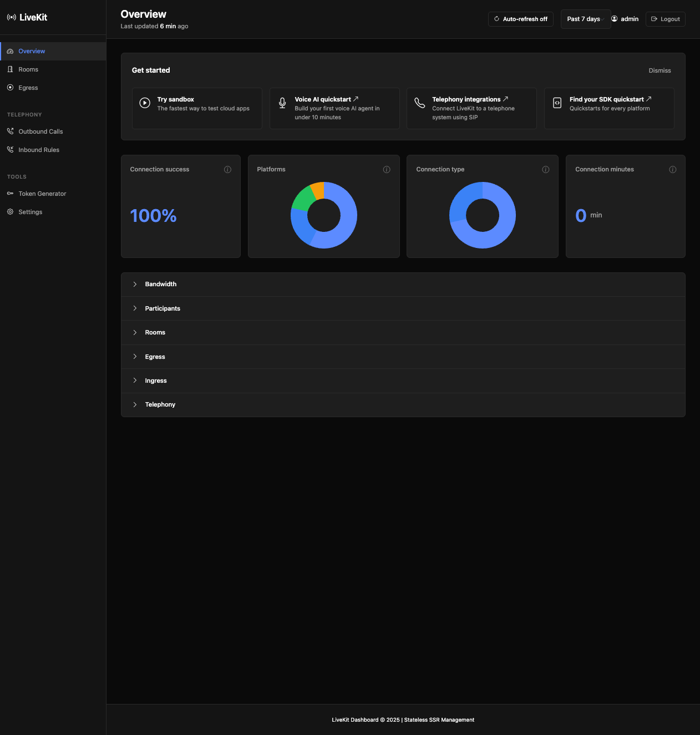Toggle the Auto-refresh off button
Image resolution: width=700 pixels, height=735 pixels.
520,19
